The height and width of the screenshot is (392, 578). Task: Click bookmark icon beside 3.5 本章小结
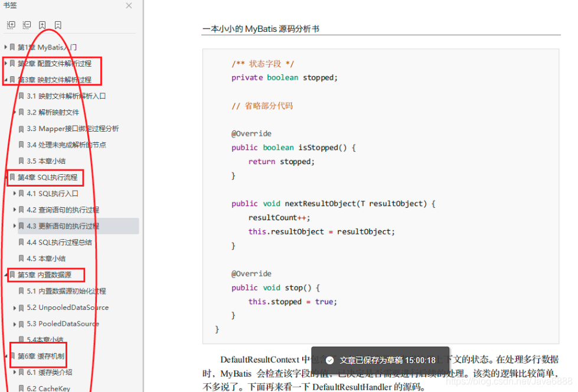(21, 161)
